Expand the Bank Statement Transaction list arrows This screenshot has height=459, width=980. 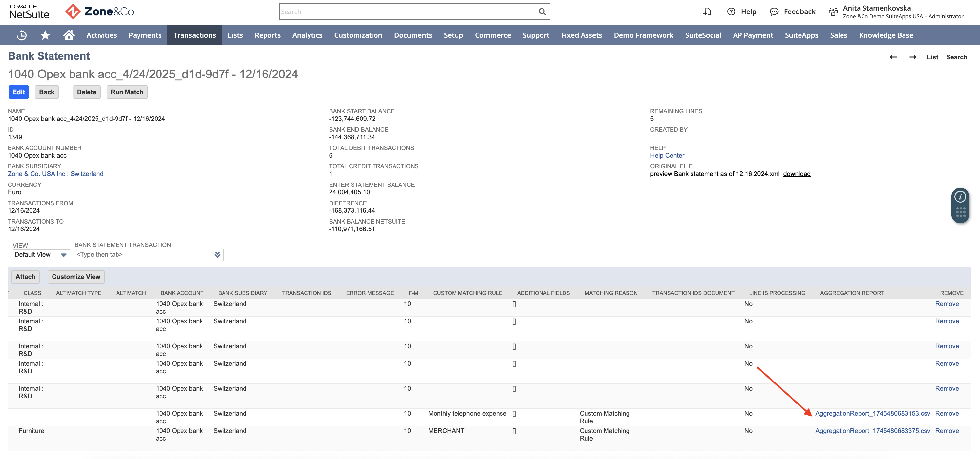(x=217, y=255)
